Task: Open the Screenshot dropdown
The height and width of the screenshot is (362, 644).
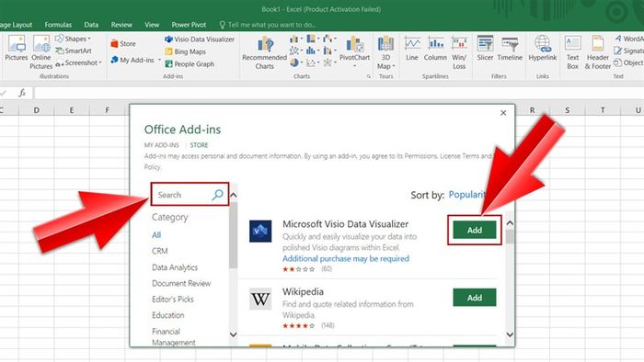Action: point(78,62)
